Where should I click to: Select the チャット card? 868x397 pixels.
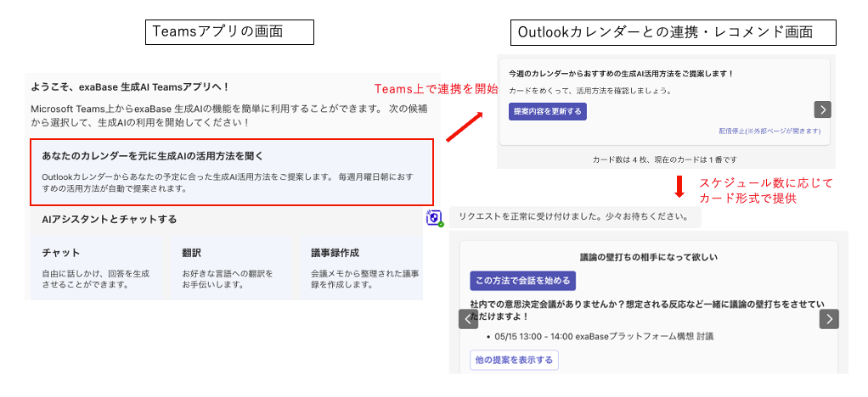[98, 267]
